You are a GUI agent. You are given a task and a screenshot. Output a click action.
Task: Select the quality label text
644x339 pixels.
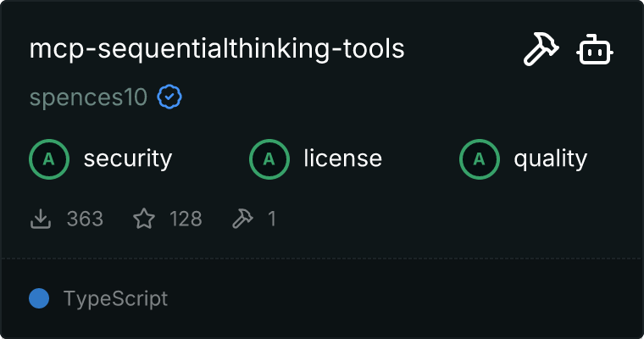(x=550, y=159)
